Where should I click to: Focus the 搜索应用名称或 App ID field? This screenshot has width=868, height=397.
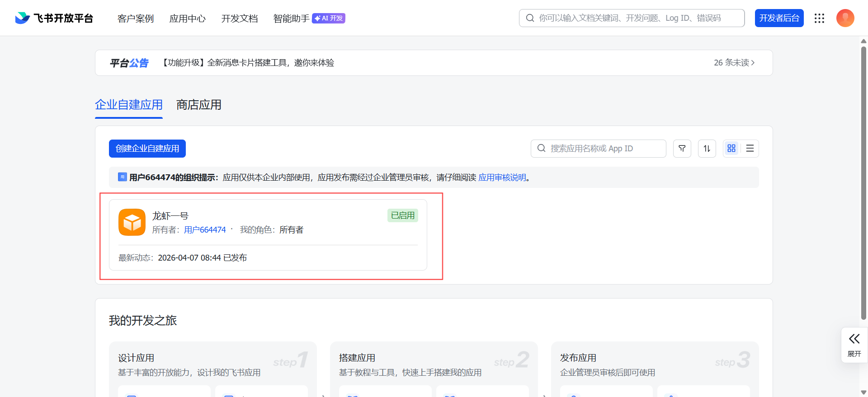point(598,149)
